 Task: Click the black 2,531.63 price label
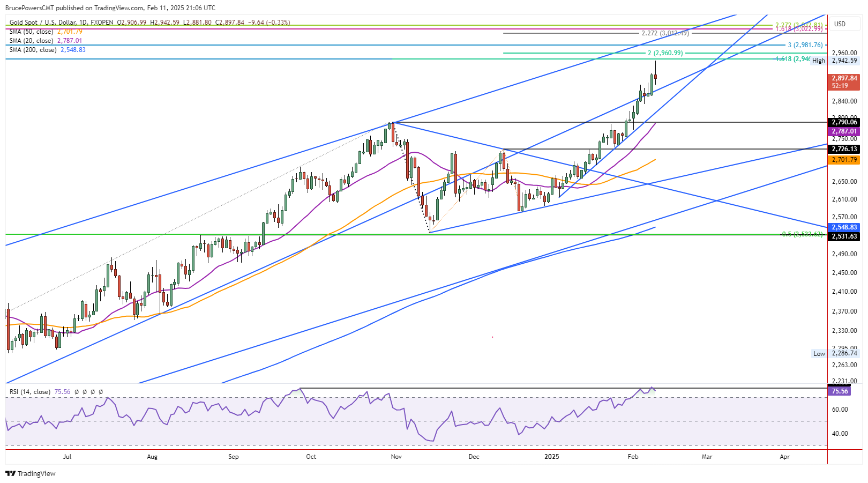click(x=844, y=236)
